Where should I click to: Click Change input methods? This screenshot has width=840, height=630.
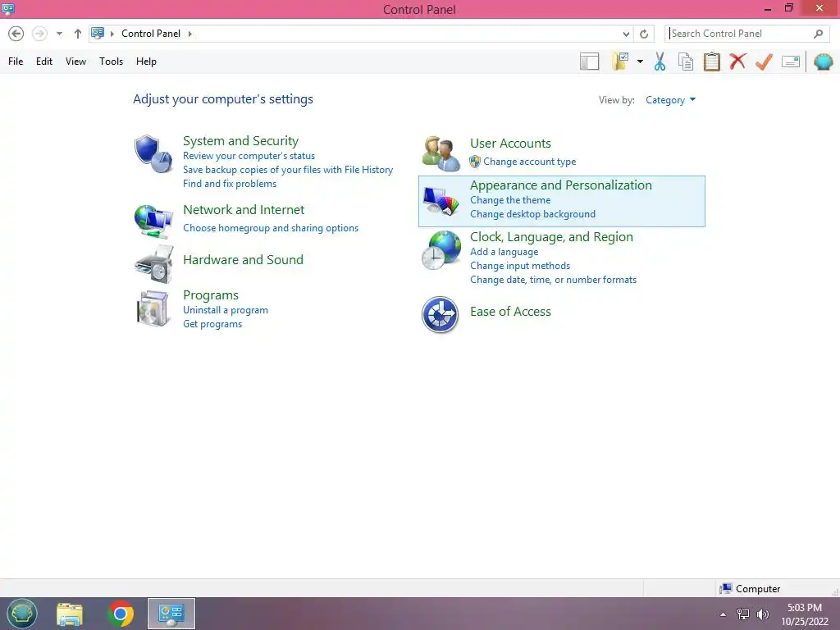pos(519,266)
